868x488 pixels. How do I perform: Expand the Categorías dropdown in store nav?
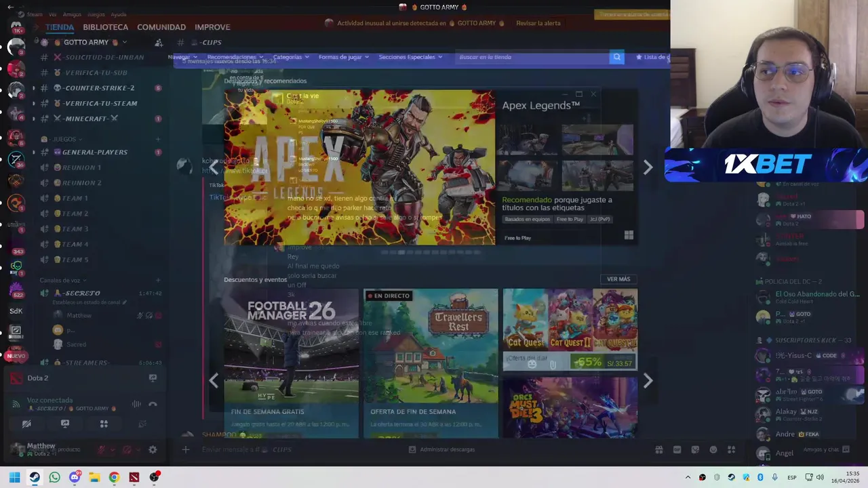(290, 57)
